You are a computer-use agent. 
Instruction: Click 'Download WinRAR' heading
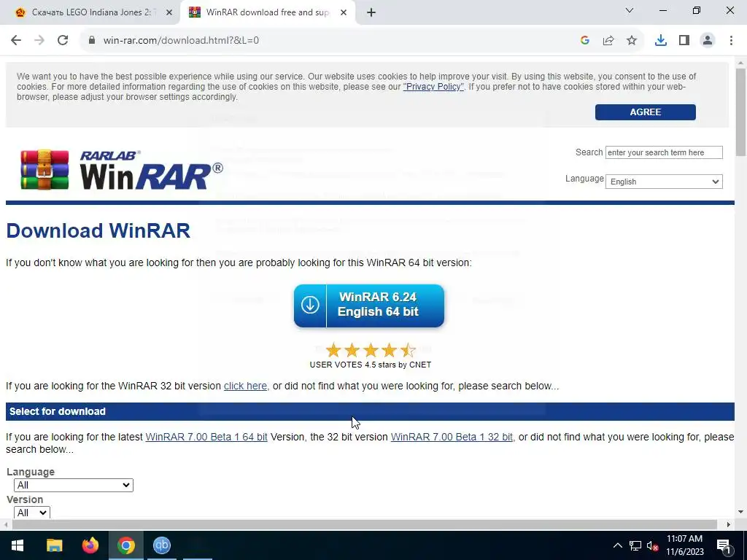[x=98, y=231]
